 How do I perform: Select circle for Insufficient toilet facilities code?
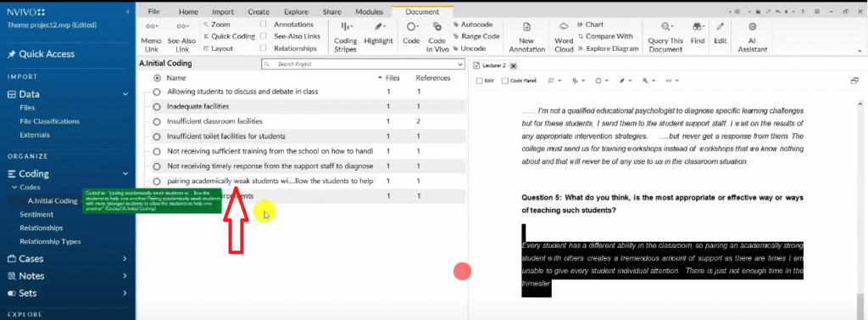point(157,137)
